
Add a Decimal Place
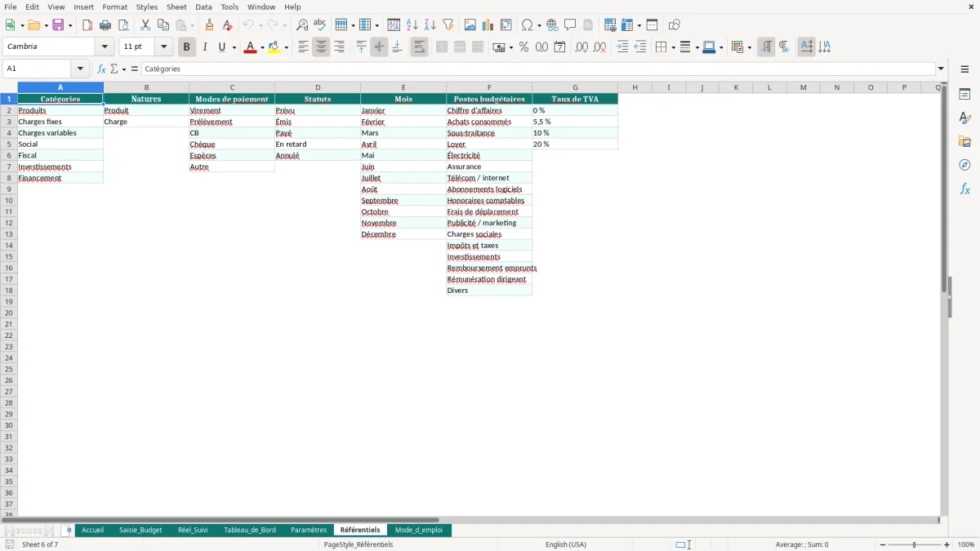(x=581, y=47)
